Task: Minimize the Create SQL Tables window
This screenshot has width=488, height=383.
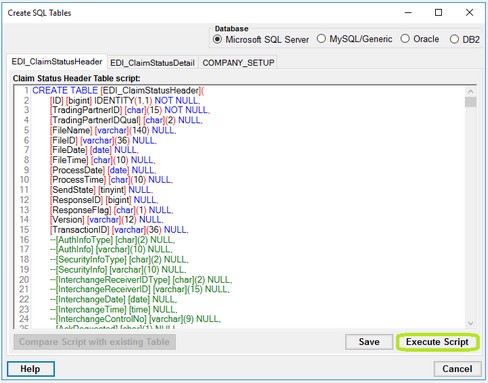Action: 408,13
